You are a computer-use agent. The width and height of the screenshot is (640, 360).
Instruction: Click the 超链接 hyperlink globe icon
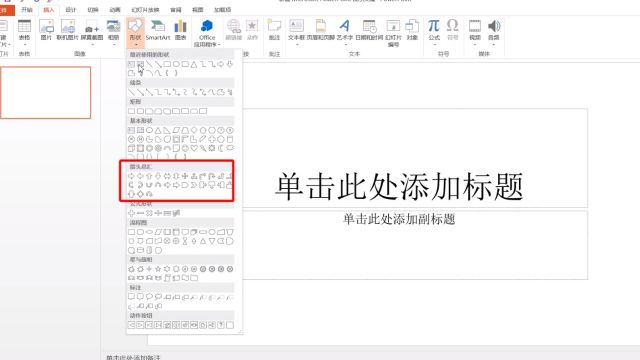tap(234, 30)
